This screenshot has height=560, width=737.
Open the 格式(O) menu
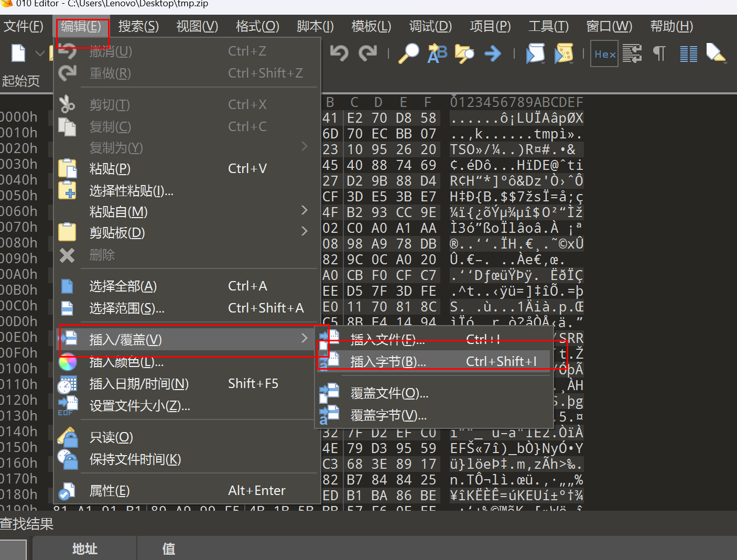(257, 26)
